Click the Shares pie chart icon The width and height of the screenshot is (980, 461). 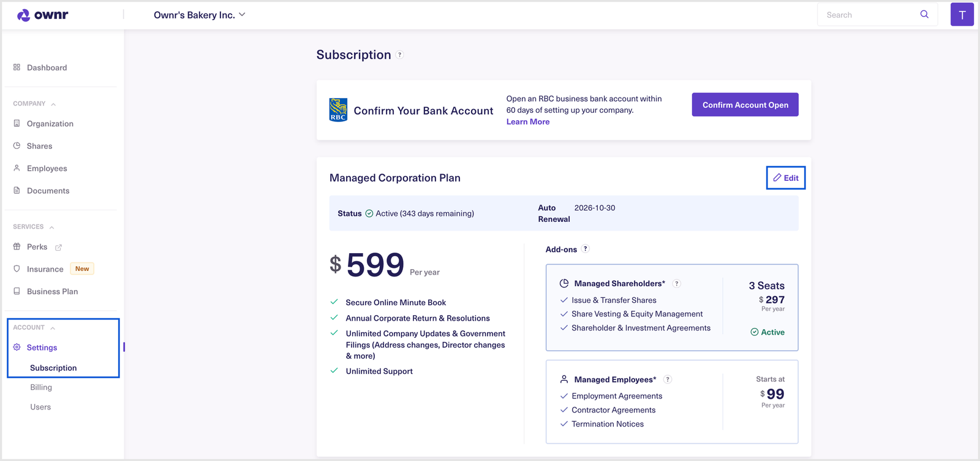(x=17, y=146)
